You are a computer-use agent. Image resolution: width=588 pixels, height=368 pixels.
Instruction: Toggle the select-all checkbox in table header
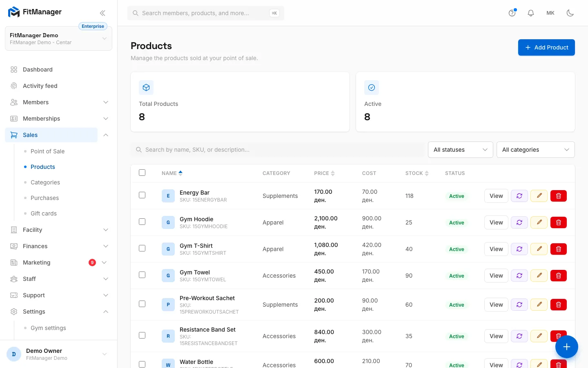[142, 173]
